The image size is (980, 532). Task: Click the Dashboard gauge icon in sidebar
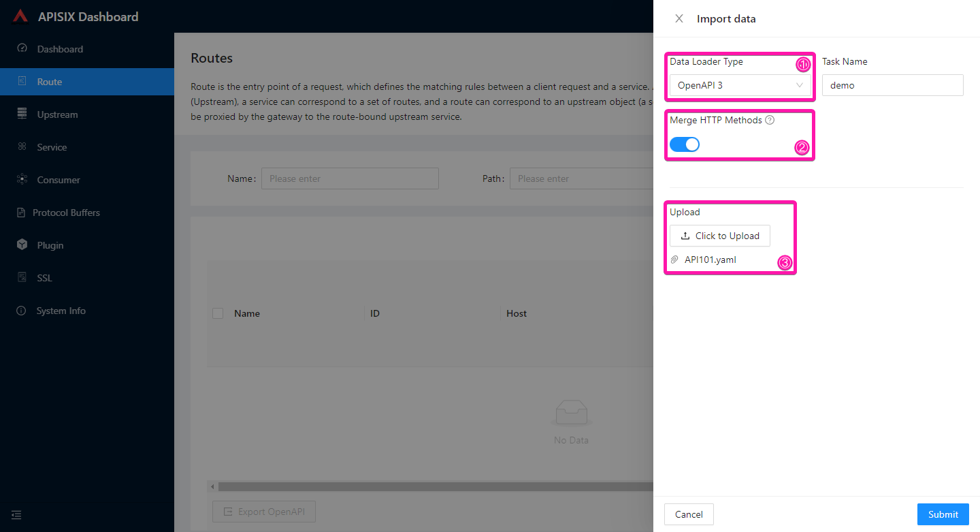point(22,48)
